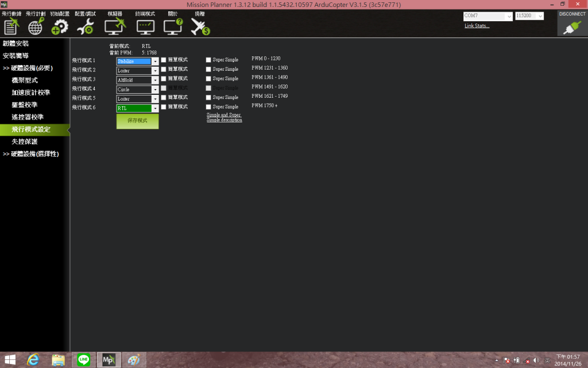The width and height of the screenshot is (588, 368).
Task: Select 飛行模式設定 sidebar item
Action: 34,129
